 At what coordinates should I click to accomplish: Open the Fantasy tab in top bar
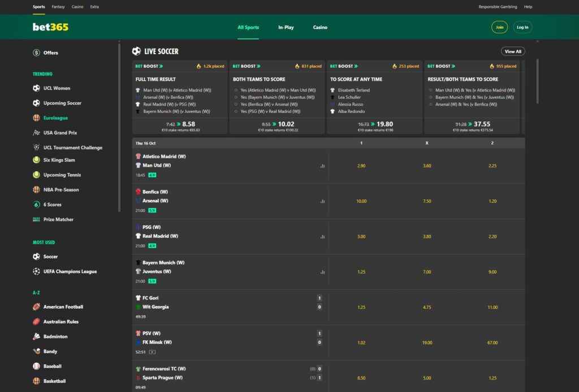click(58, 7)
